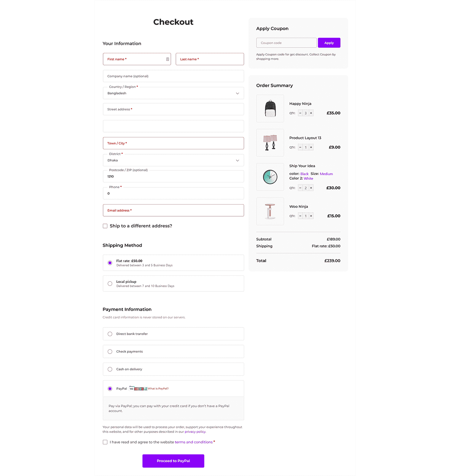Open the District dropdown showing Dhaka
This screenshot has height=476, width=451.
pyautogui.click(x=237, y=160)
